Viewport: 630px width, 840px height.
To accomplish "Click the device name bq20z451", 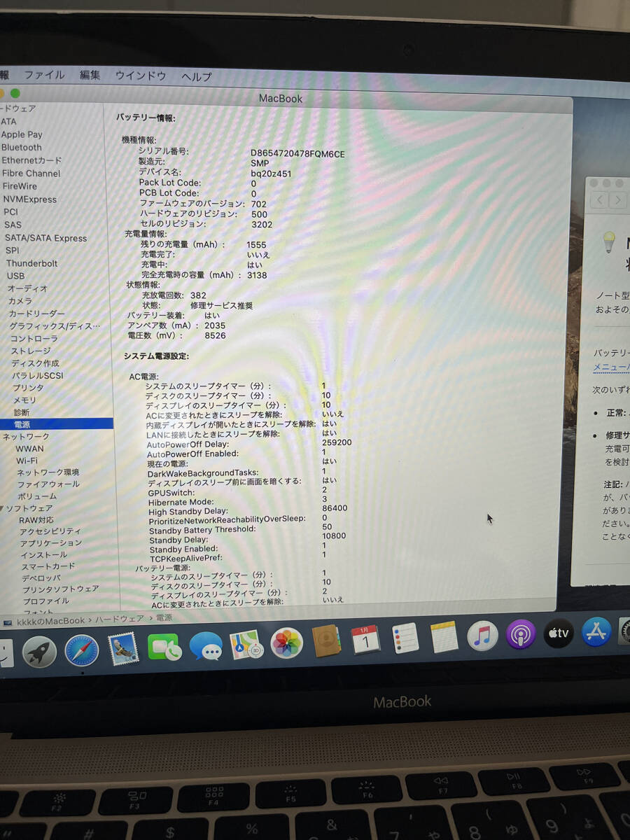I will pos(271,174).
